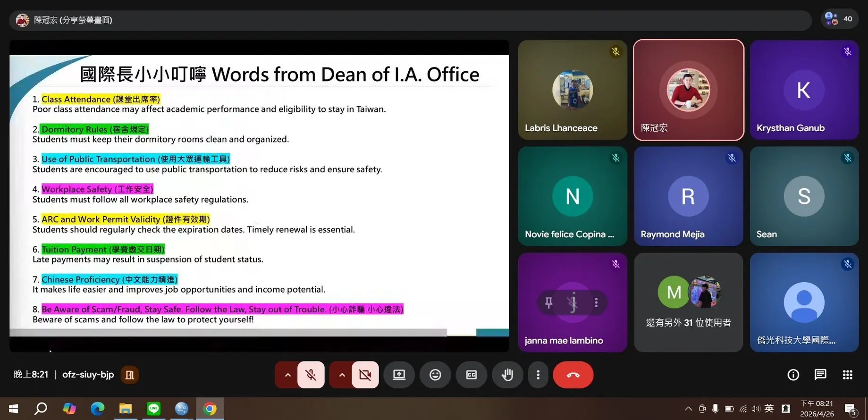Leave the call
This screenshot has height=420, width=868.
(573, 375)
